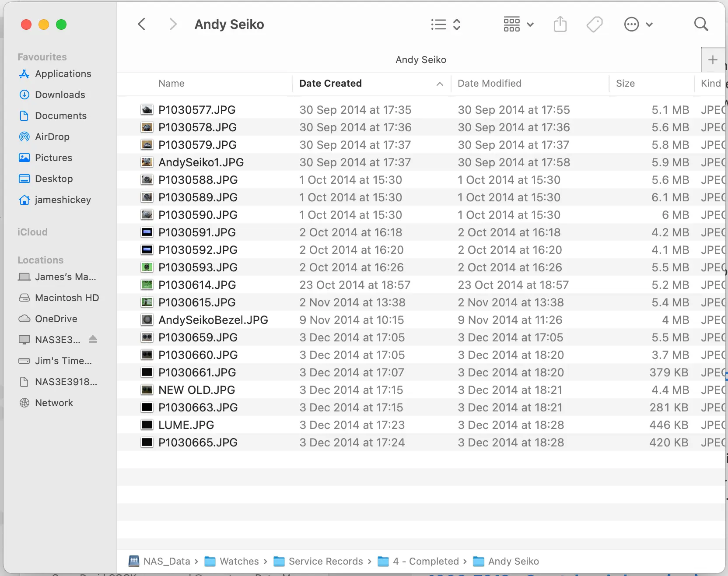728x576 pixels.
Task: Open the Tags editor icon
Action: (594, 24)
